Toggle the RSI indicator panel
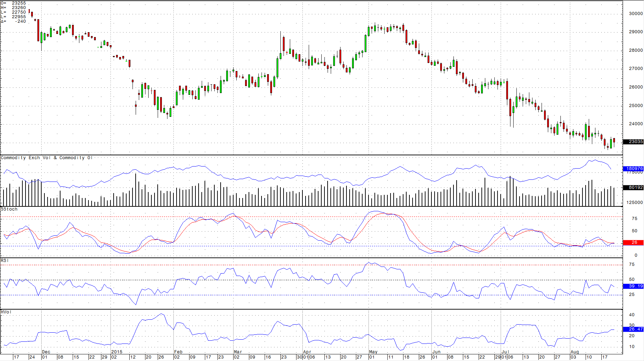The height and width of the screenshot is (361, 644). point(4,260)
